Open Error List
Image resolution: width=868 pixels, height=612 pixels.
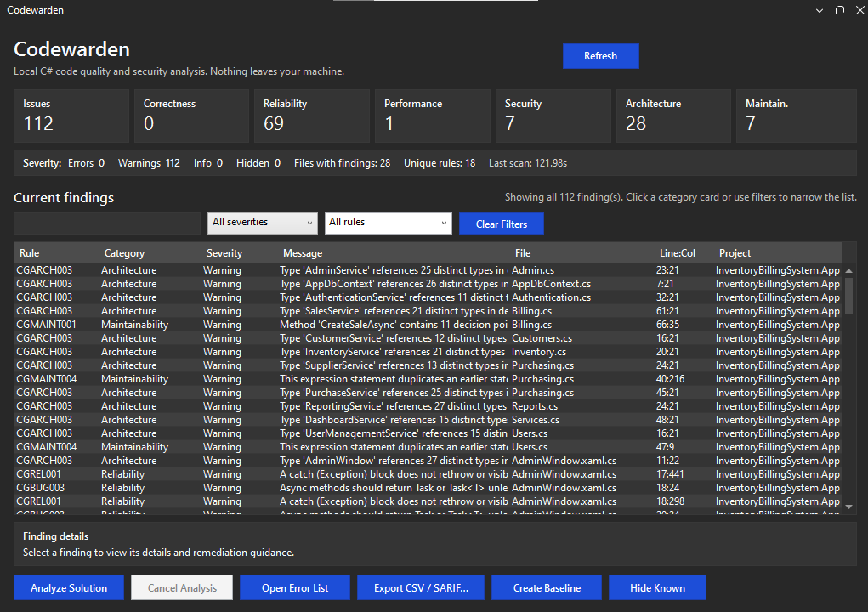295,587
